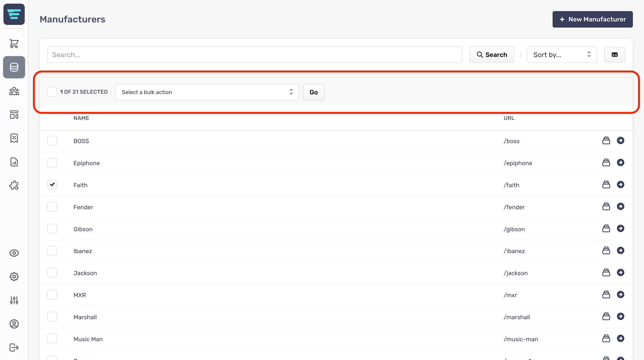Screen dimensions: 644x360
Task: Open the storefront layout sidebar icon
Action: point(14,114)
